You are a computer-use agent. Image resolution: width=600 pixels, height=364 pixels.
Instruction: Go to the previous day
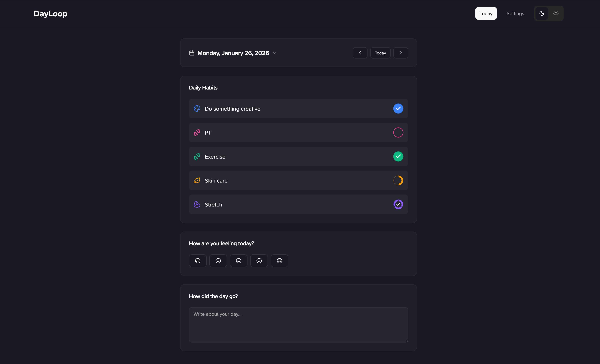360,53
